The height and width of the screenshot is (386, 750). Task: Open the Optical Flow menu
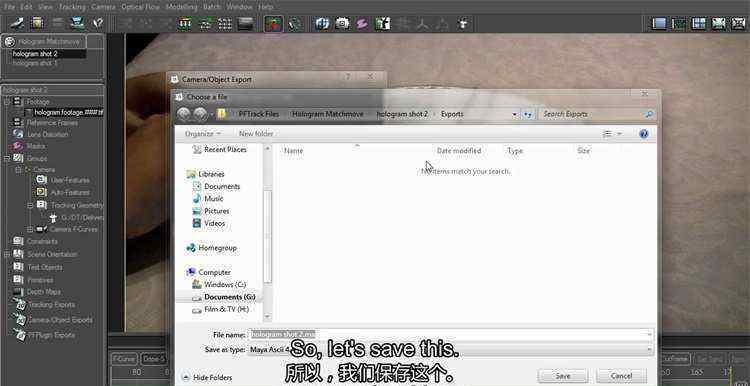click(x=139, y=7)
